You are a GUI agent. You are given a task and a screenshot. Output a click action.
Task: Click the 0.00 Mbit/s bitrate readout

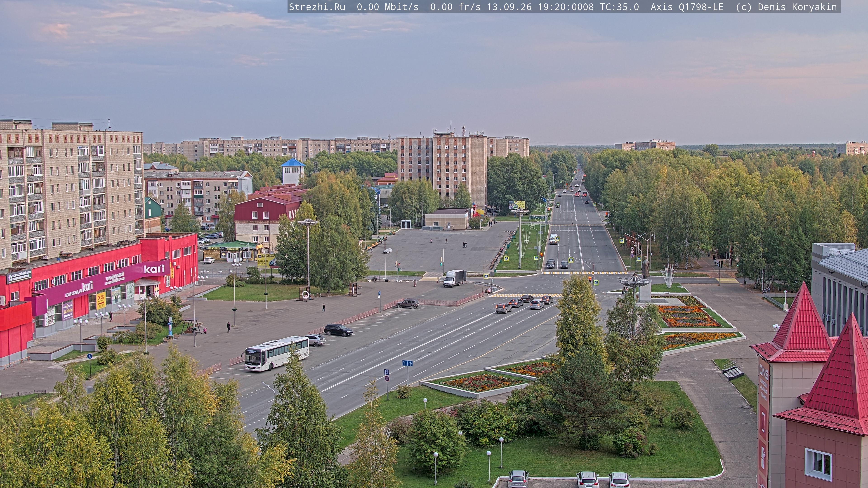(x=387, y=7)
